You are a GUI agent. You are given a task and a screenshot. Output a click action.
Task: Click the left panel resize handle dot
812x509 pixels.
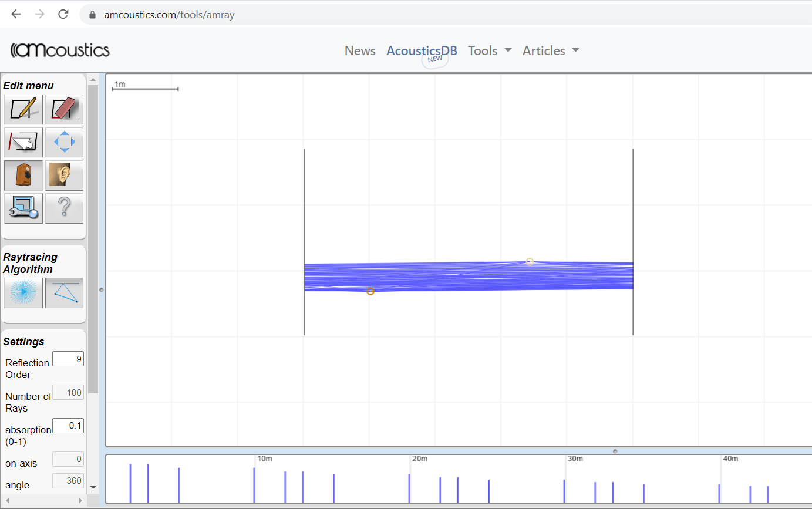click(x=102, y=290)
